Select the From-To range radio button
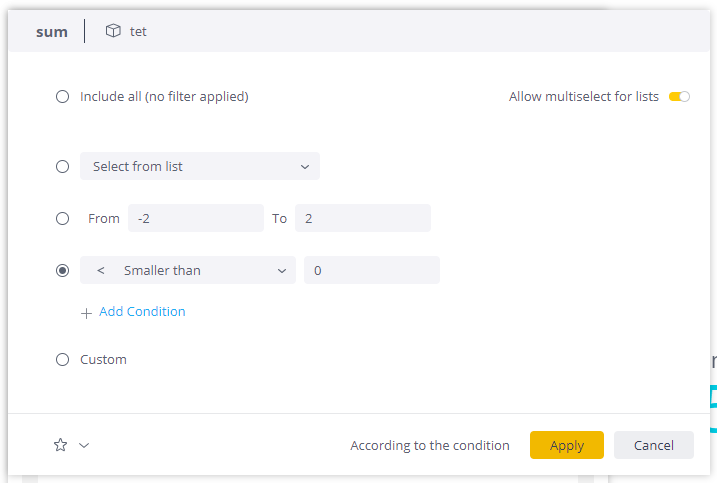The width and height of the screenshot is (717, 483). tap(63, 218)
